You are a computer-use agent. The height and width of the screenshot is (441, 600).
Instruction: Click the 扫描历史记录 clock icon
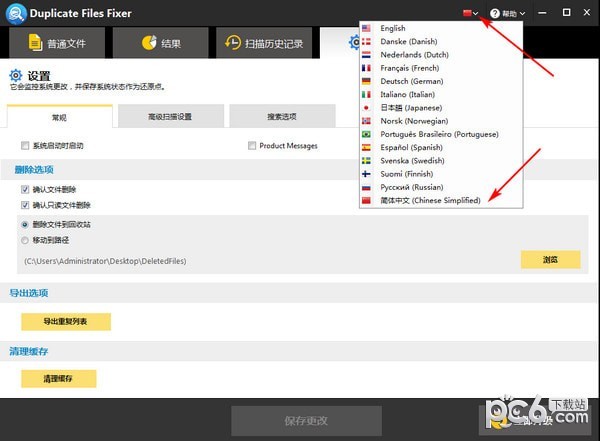(x=234, y=43)
